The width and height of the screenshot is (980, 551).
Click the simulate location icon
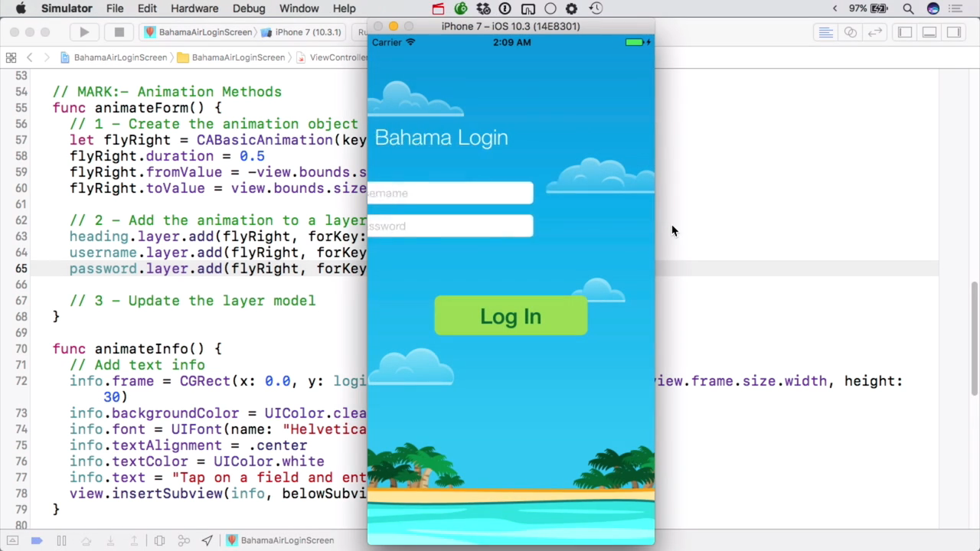click(x=207, y=540)
